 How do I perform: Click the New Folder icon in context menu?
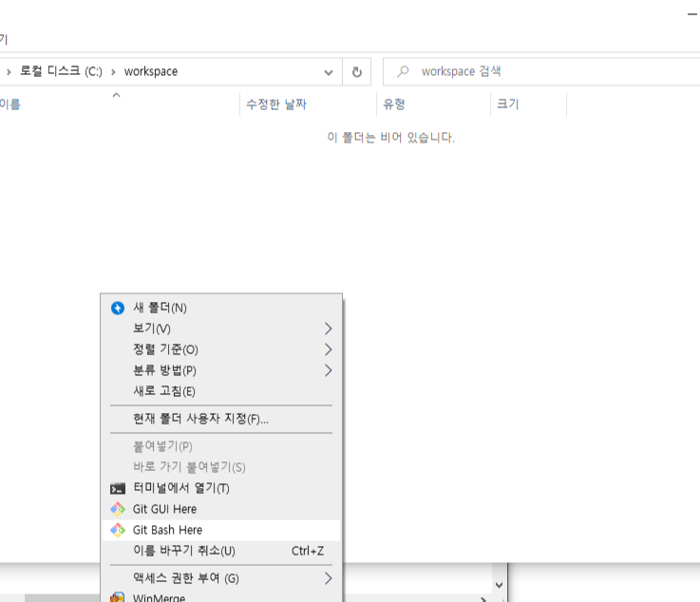click(x=118, y=308)
